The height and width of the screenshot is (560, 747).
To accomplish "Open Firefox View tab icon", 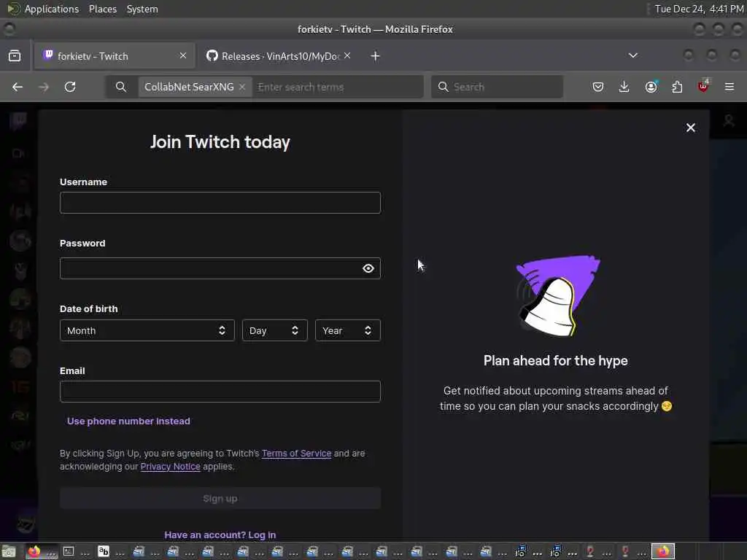I will pos(15,56).
